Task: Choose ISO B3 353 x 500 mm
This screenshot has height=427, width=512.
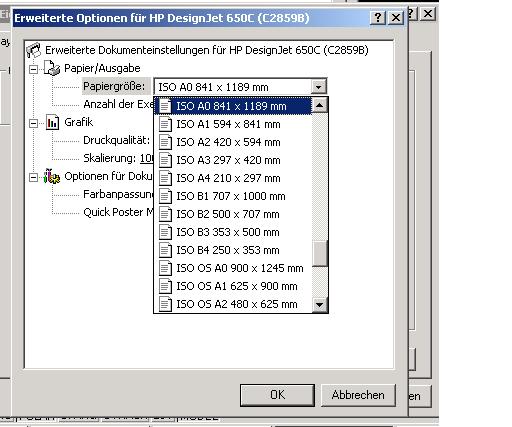Action: point(233,232)
